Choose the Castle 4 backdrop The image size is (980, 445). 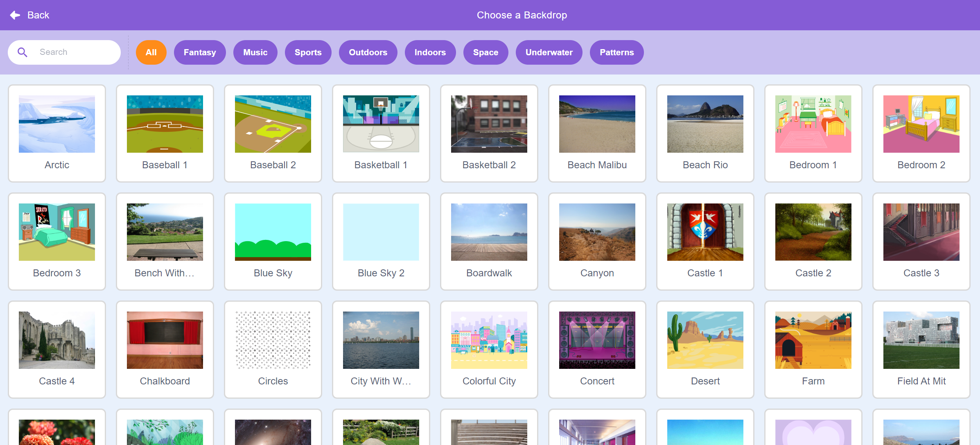[x=57, y=350]
